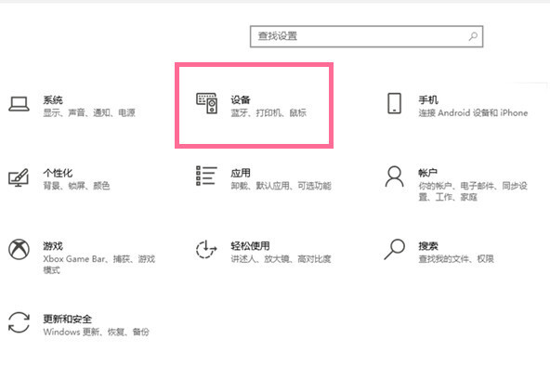The height and width of the screenshot is (392, 550).
Task: Click the 设备 keyboard and speaker icon
Action: (206, 103)
